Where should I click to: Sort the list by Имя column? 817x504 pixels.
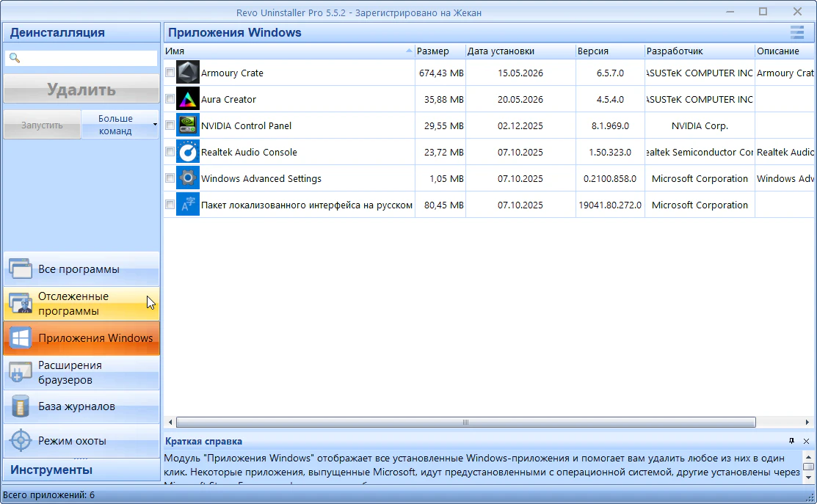[288, 51]
